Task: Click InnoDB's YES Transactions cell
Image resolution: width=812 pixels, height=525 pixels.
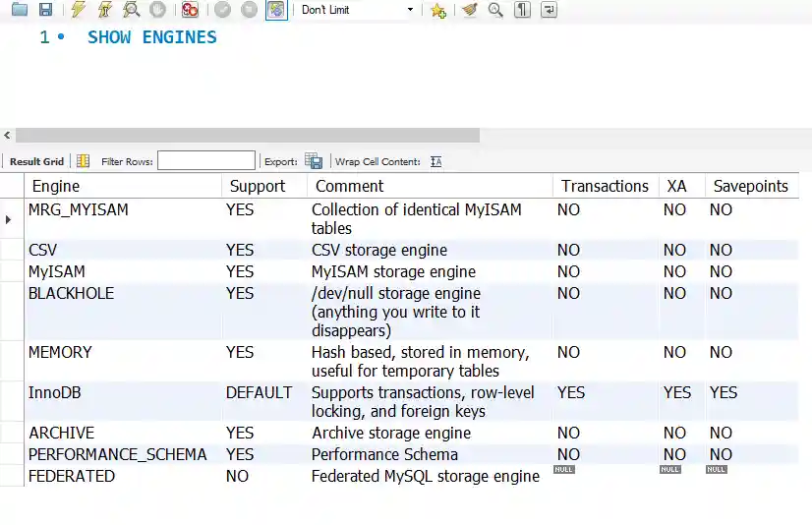Action: point(606,402)
